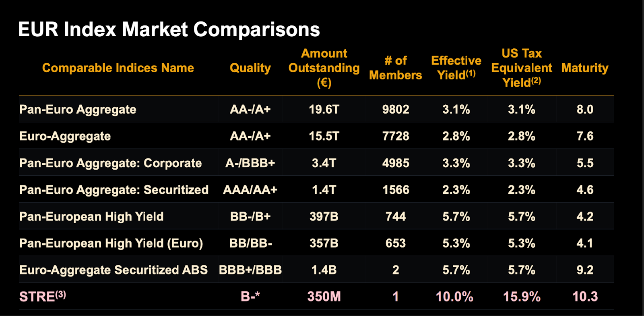Click the "Quality" column header
This screenshot has width=644, height=316.
250,68
